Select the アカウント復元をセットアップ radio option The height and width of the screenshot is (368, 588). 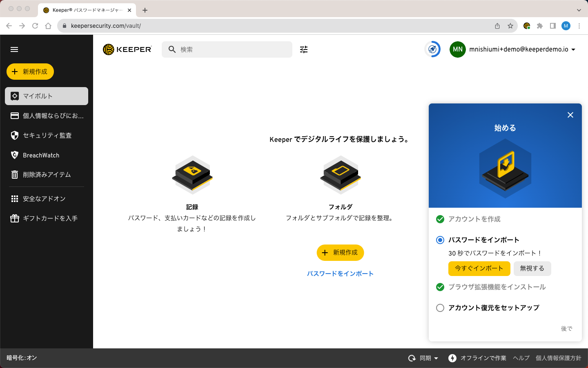click(440, 308)
